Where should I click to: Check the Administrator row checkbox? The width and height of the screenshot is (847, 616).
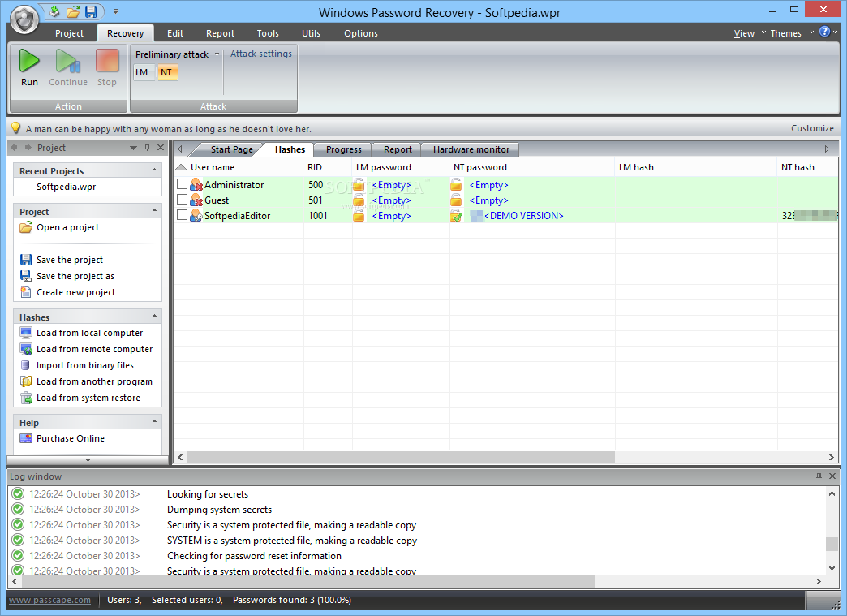pos(182,184)
